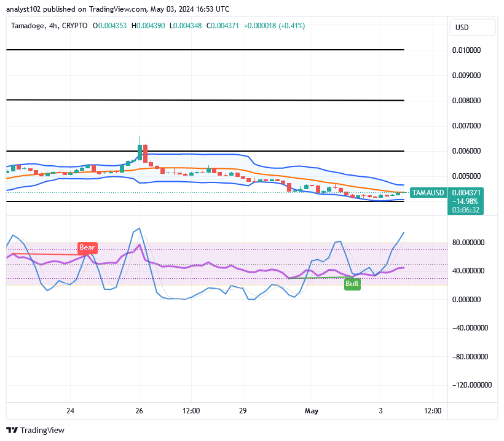Click the 0.005000 price axis label

pos(467,176)
